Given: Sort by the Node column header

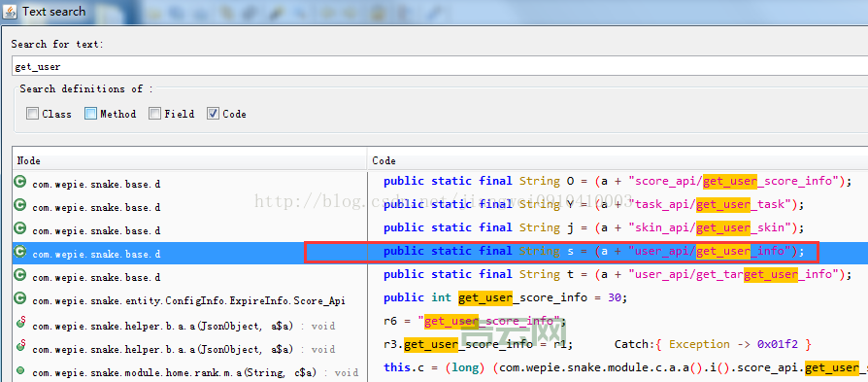Looking at the screenshot, I should point(189,160).
